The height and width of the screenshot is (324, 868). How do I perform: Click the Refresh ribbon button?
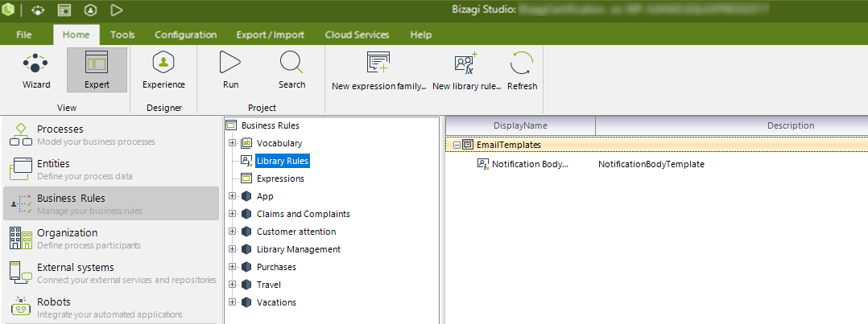click(522, 72)
